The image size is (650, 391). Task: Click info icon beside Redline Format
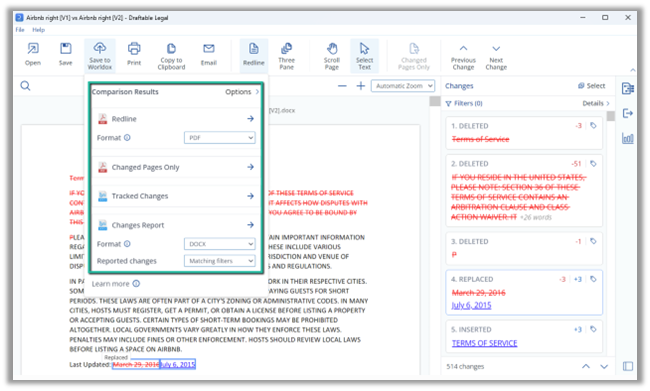pos(127,138)
